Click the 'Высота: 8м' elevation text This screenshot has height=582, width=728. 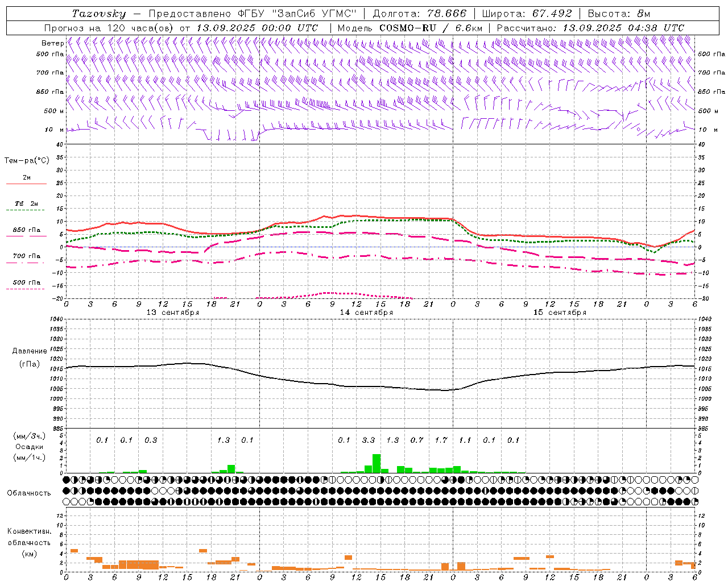point(619,14)
